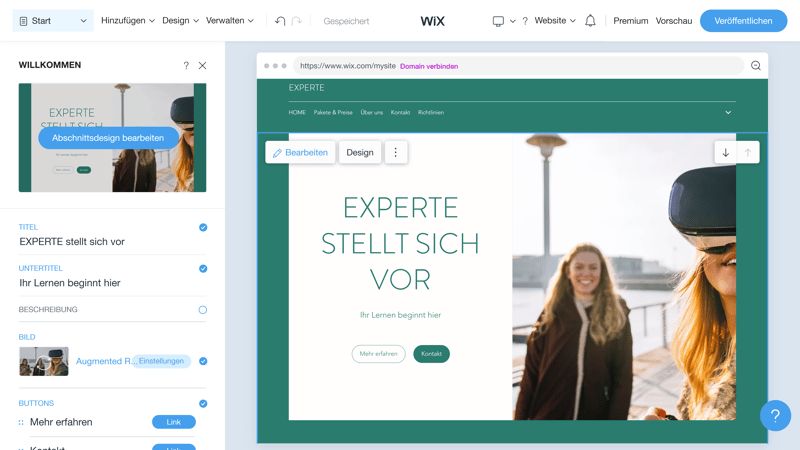The height and width of the screenshot is (450, 800).
Task: Click the help question mark in top bar
Action: click(x=525, y=21)
